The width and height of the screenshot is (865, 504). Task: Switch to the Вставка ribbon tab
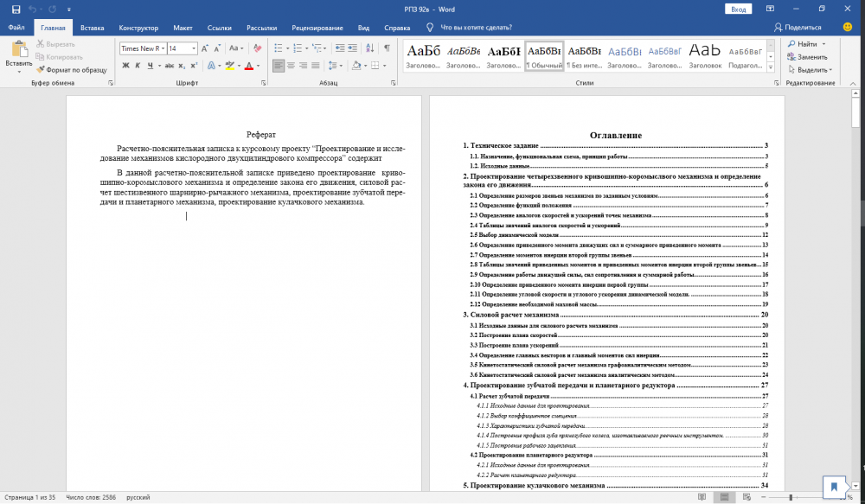point(93,28)
